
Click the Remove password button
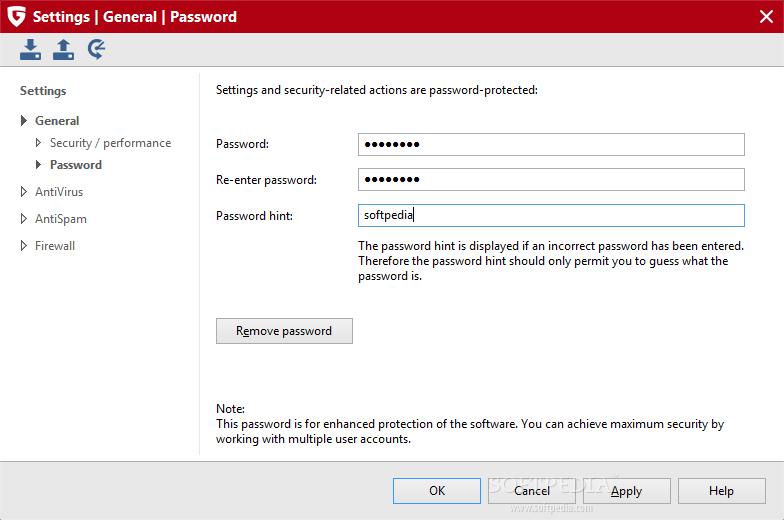pyautogui.click(x=284, y=331)
